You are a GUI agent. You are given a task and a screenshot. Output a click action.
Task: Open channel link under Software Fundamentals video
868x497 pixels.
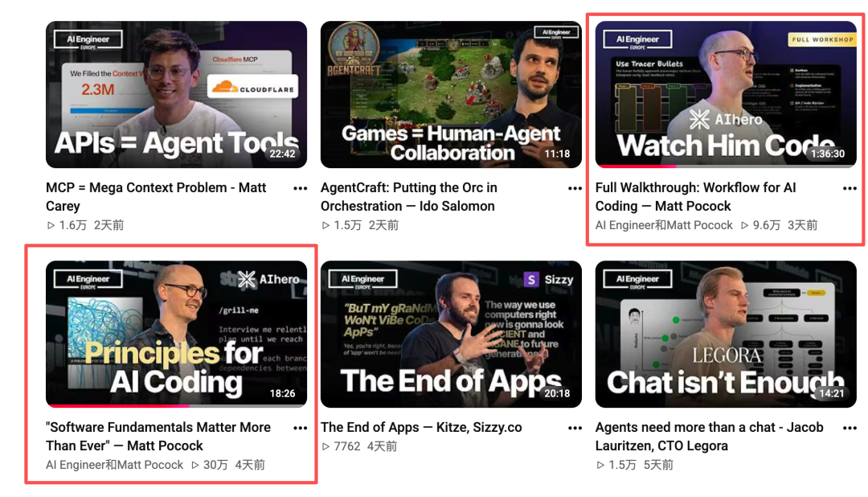point(115,465)
